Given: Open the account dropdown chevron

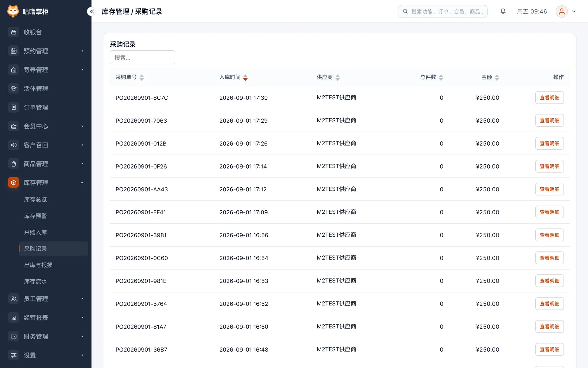Looking at the screenshot, I should 574,11.
